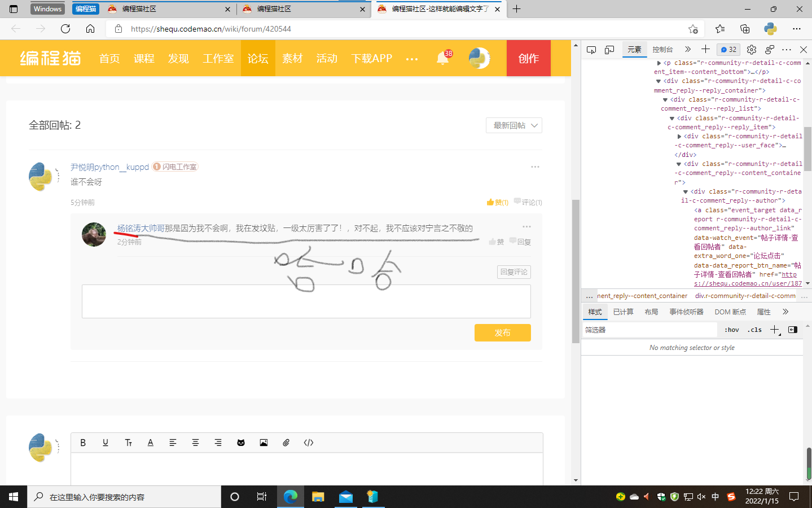This screenshot has width=812, height=508.
Task: Insert code block in reply editor
Action: [309, 443]
